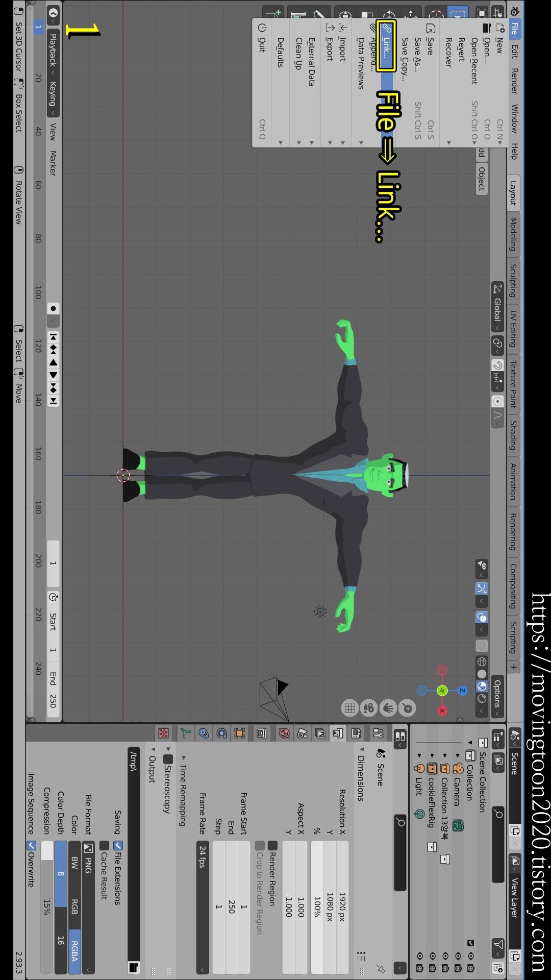This screenshot has height=980, width=551.
Task: Click the zoom view gizmo
Action: point(407,708)
